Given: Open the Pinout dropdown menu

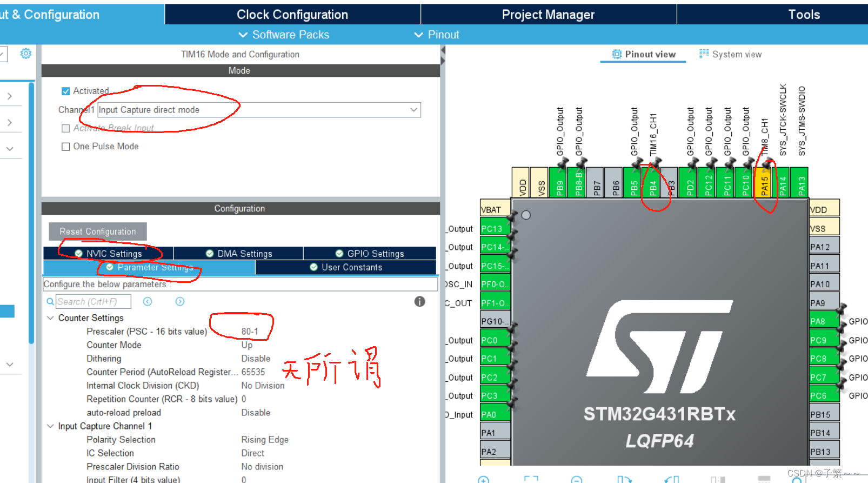Looking at the screenshot, I should click(x=437, y=35).
